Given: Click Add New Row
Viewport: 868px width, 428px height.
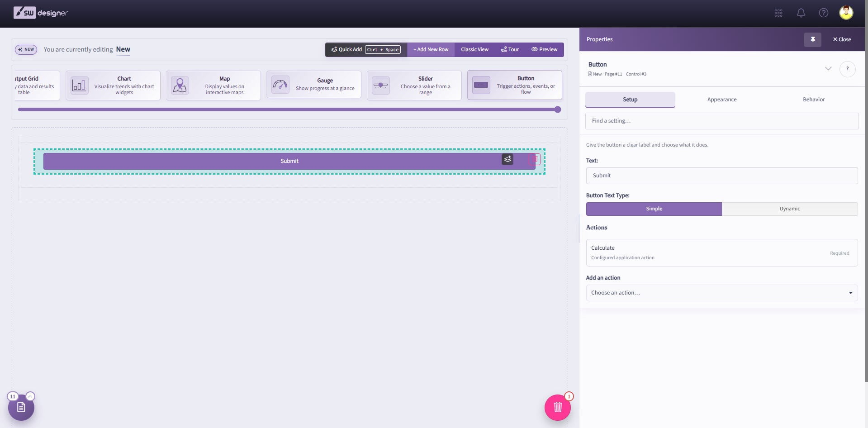Looking at the screenshot, I should point(431,50).
